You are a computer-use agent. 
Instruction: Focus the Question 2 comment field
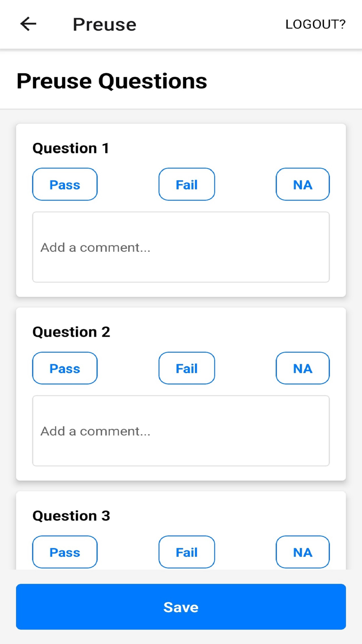(181, 431)
